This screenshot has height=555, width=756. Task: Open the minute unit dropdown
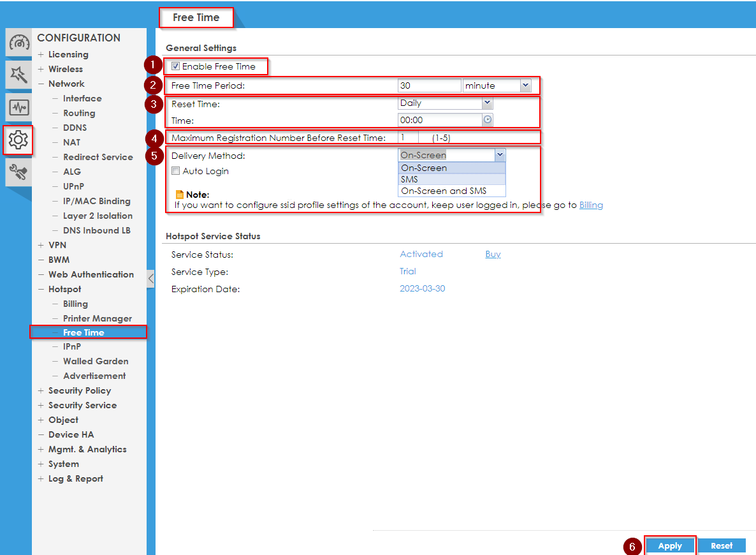(x=497, y=85)
